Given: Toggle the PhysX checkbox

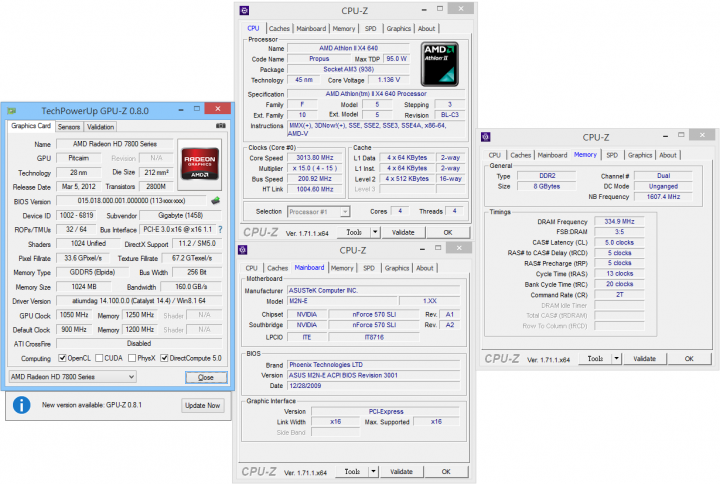Looking at the screenshot, I should click(x=132, y=358).
